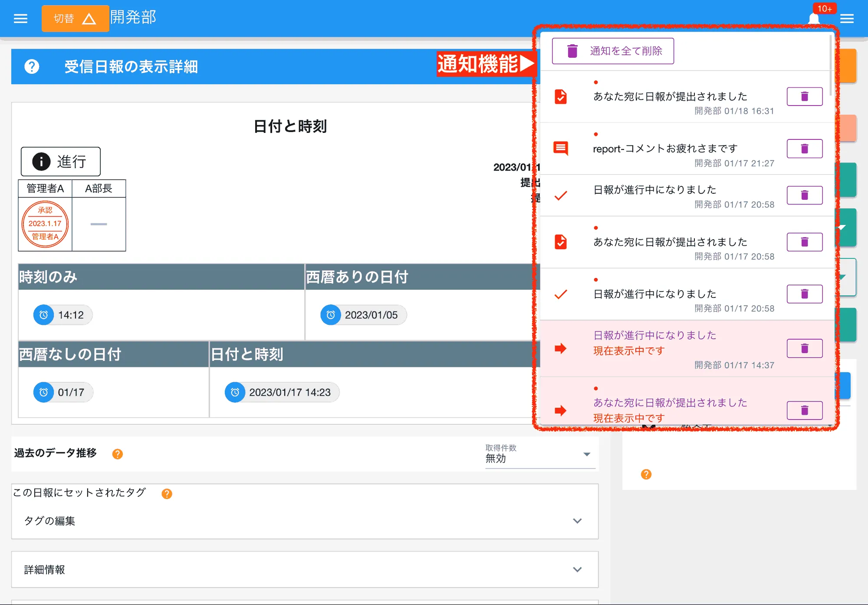Screen dimensions: 868x605
Task: Click the red checkmark icon on 日報が進行中 notification
Action: pyautogui.click(x=560, y=195)
